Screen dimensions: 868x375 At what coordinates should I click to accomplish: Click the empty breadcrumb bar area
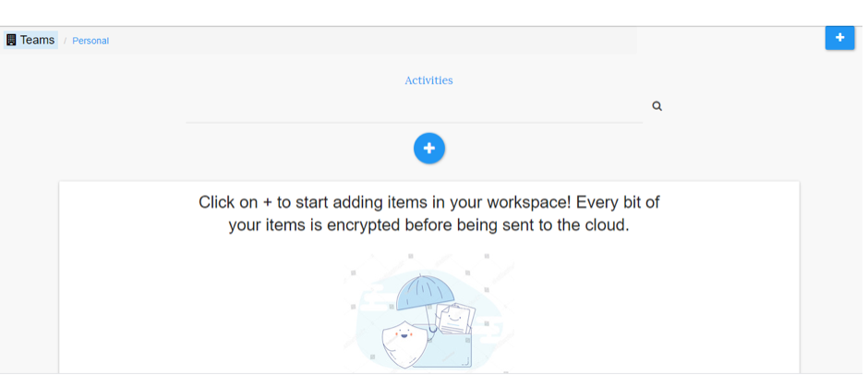coord(371,41)
